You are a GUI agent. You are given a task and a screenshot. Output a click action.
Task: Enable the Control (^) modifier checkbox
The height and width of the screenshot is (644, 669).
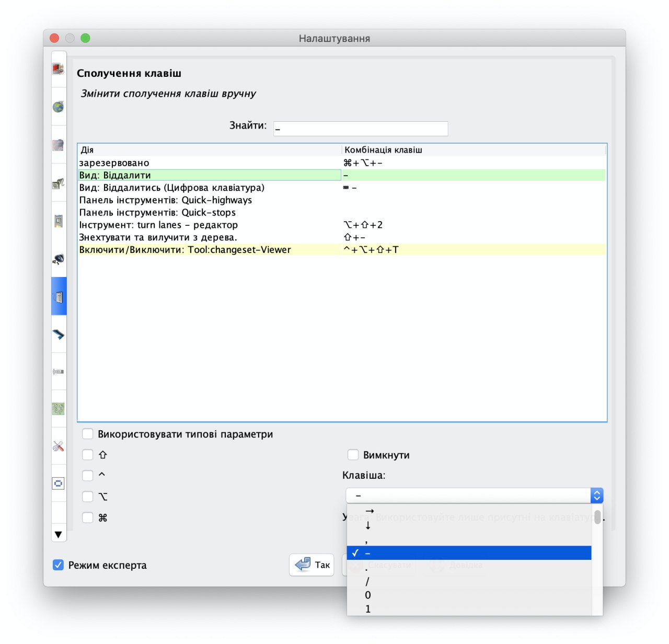coord(88,475)
